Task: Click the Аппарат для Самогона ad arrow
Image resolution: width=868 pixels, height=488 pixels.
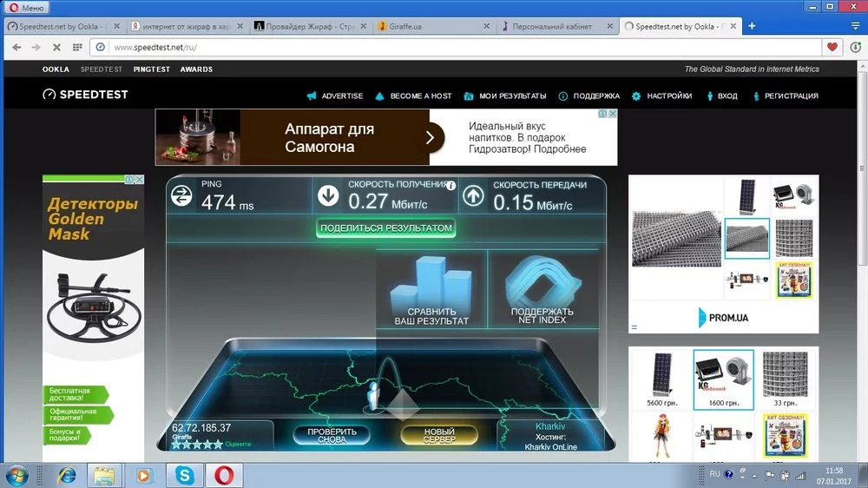Action: (431, 137)
